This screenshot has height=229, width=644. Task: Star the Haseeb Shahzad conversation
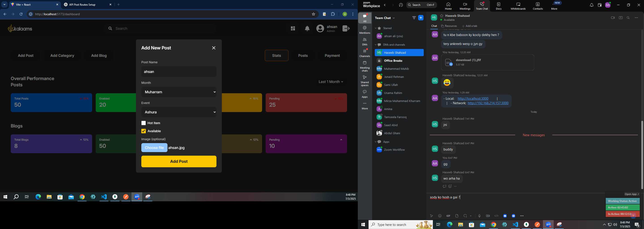[442, 15]
